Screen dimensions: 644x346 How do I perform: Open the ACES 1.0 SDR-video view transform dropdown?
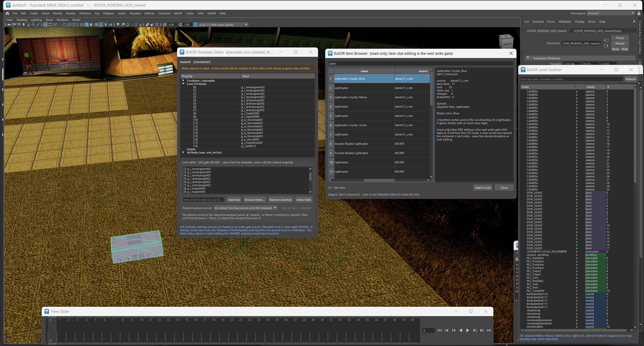pos(223,25)
